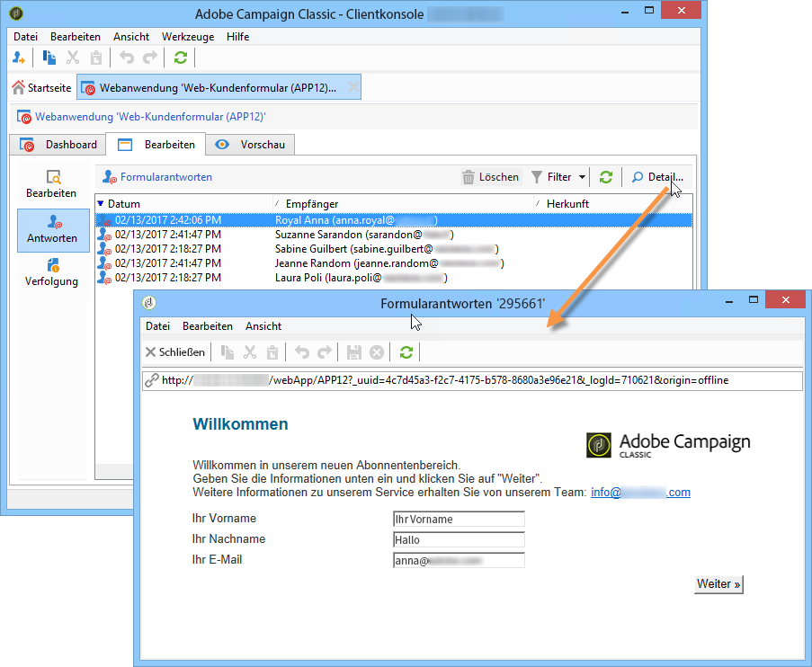Click redo arrow in main window toolbar

pyautogui.click(x=150, y=58)
